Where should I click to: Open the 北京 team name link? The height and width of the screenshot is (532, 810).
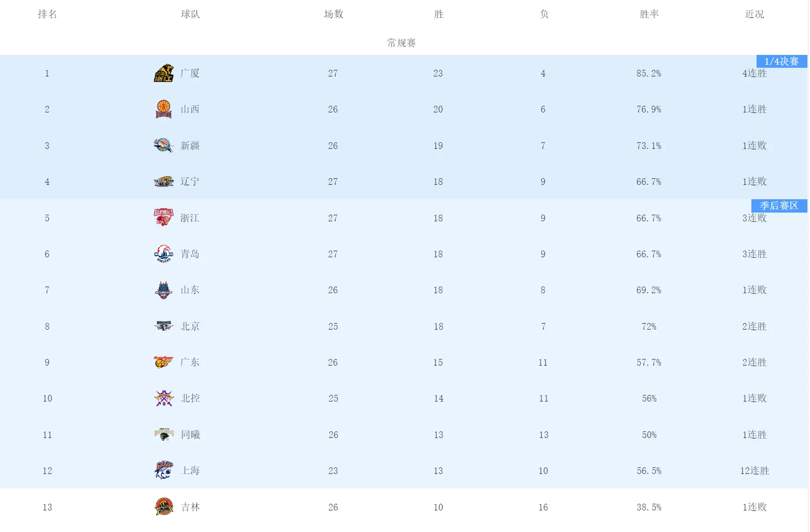tap(190, 327)
